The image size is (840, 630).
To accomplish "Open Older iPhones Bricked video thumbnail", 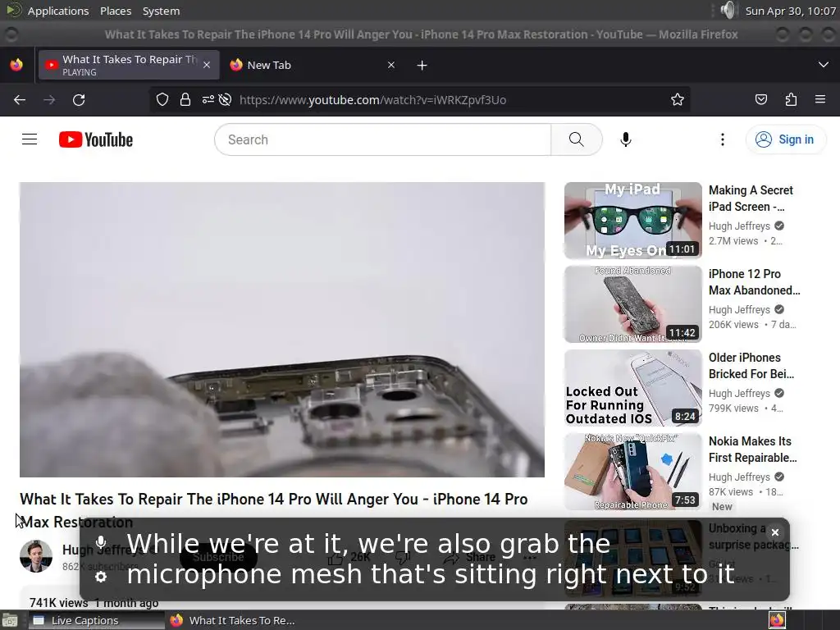I will pos(632,388).
